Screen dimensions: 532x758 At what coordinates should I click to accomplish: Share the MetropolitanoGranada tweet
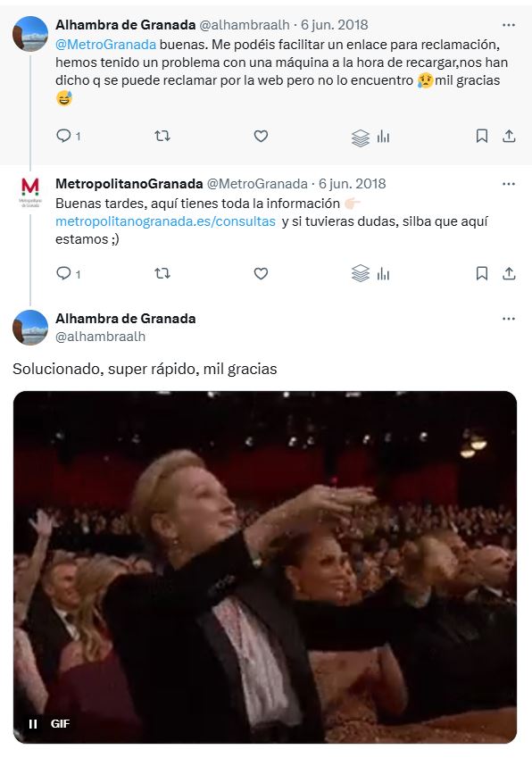509,273
